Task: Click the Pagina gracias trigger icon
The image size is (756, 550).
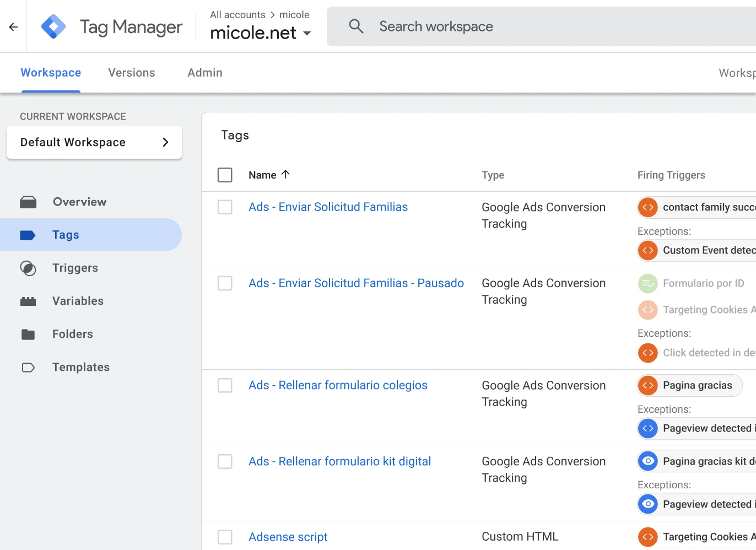Action: (648, 385)
